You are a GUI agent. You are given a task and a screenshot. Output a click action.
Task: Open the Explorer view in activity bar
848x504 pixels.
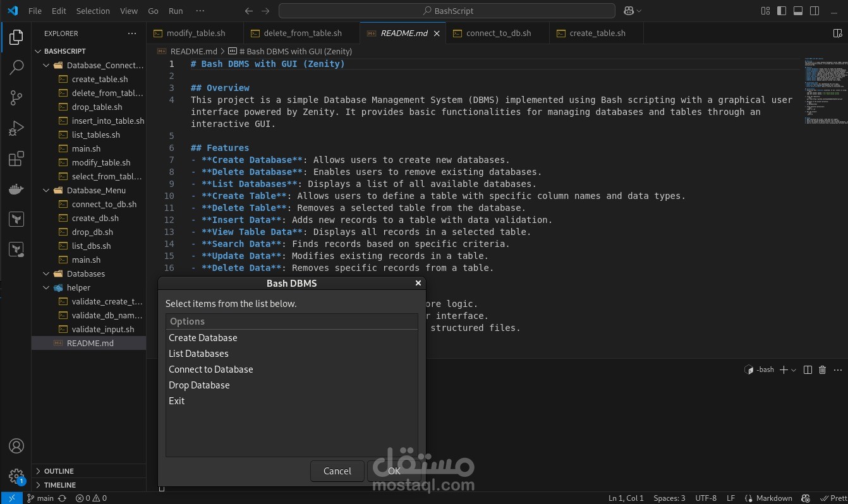(x=16, y=38)
